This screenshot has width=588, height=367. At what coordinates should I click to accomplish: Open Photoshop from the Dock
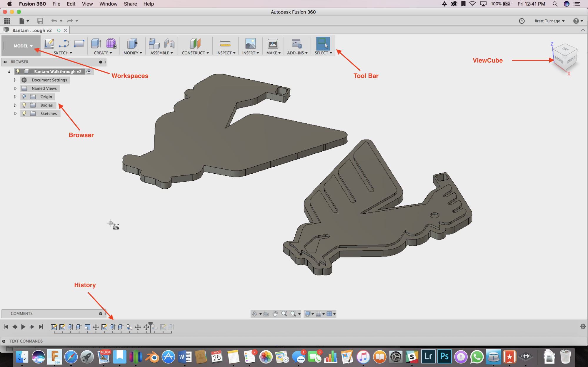tap(444, 357)
